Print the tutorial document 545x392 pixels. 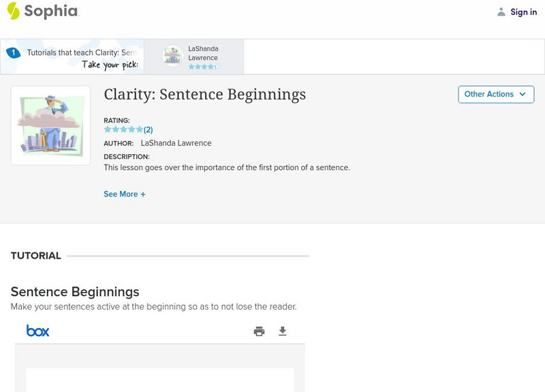click(259, 331)
